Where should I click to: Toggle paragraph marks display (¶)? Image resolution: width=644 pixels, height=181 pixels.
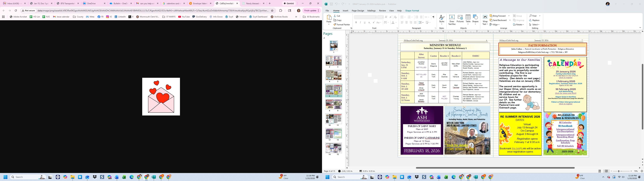coord(433,17)
